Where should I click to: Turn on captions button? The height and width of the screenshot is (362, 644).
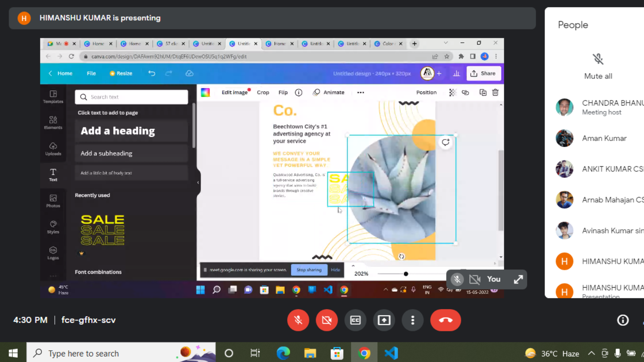click(x=355, y=320)
